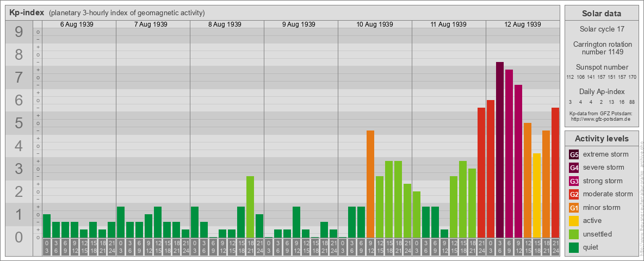Click sunspot value 170
This screenshot has width=644, height=261.
click(633, 77)
